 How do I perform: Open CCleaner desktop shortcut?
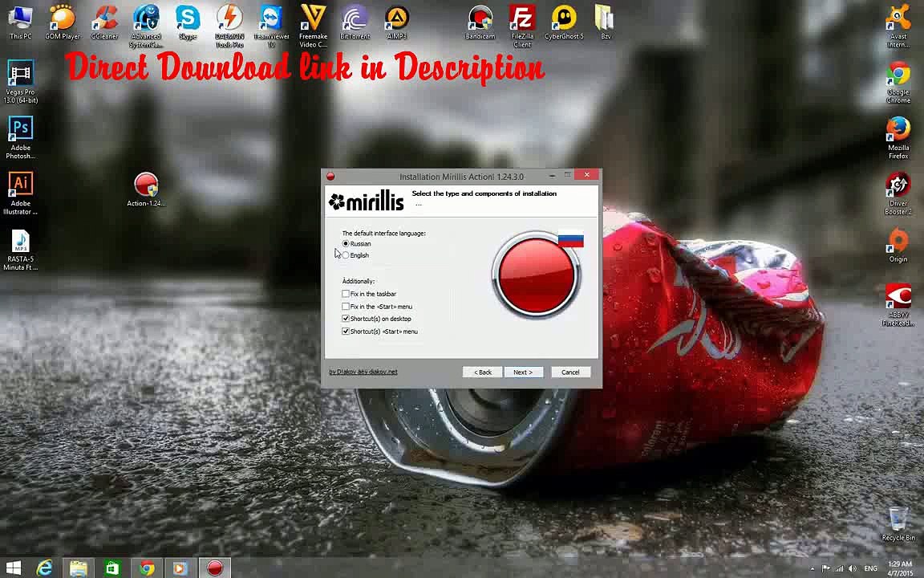(x=104, y=22)
